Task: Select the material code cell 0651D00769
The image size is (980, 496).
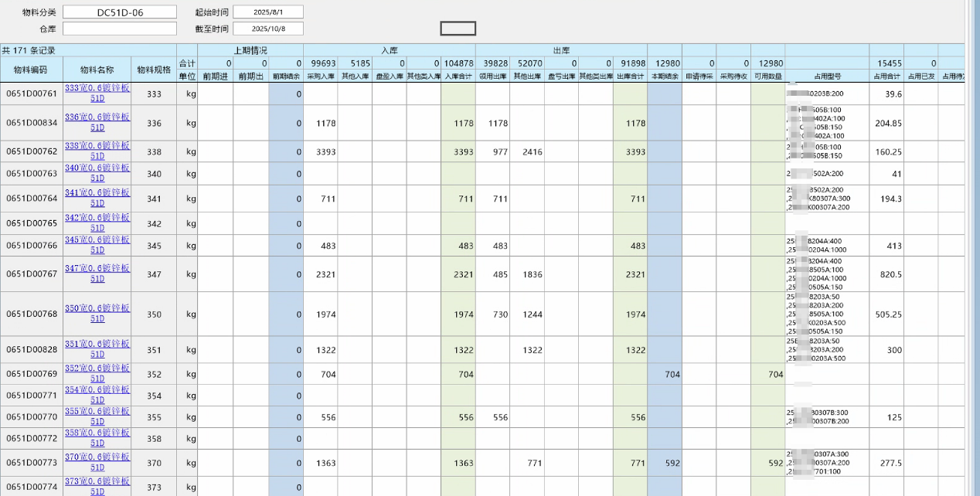Action: (32, 375)
